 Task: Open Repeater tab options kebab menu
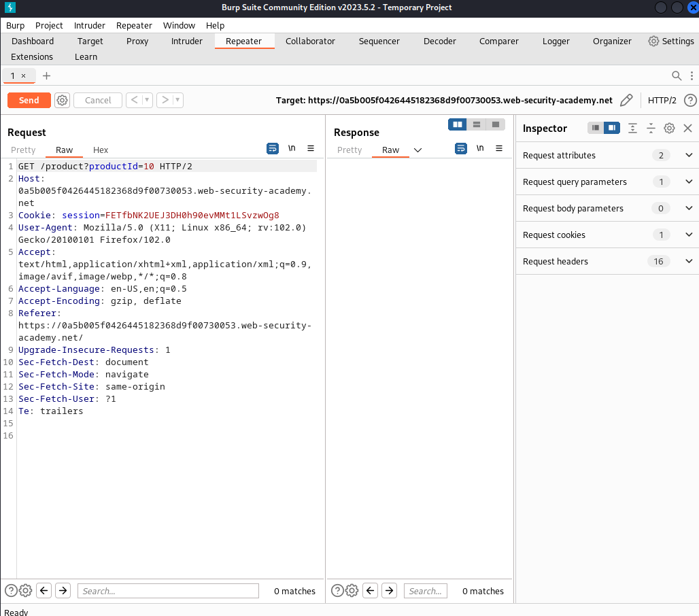[692, 75]
